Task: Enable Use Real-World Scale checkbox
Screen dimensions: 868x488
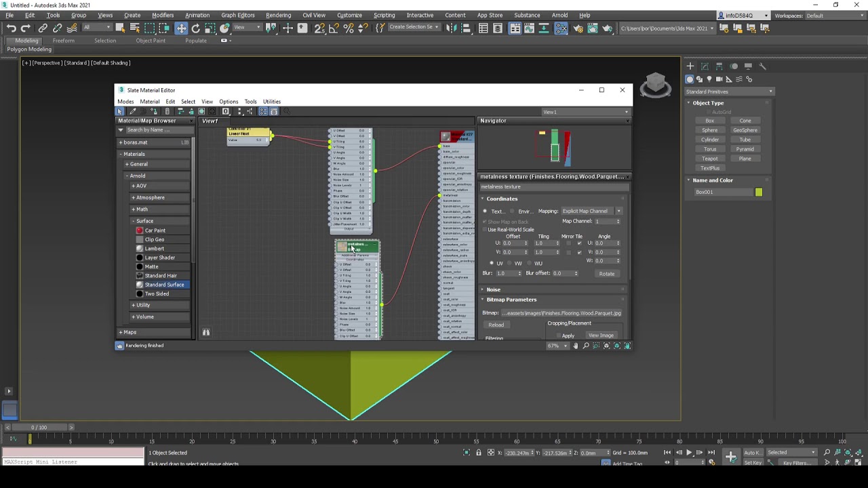Action: tap(484, 230)
